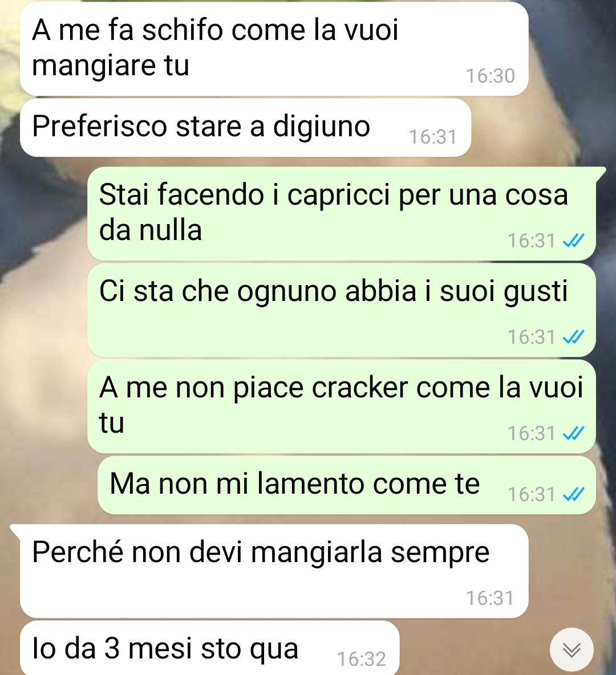Tap the 16:31 time on 'Ma non mi lamento'

click(532, 495)
